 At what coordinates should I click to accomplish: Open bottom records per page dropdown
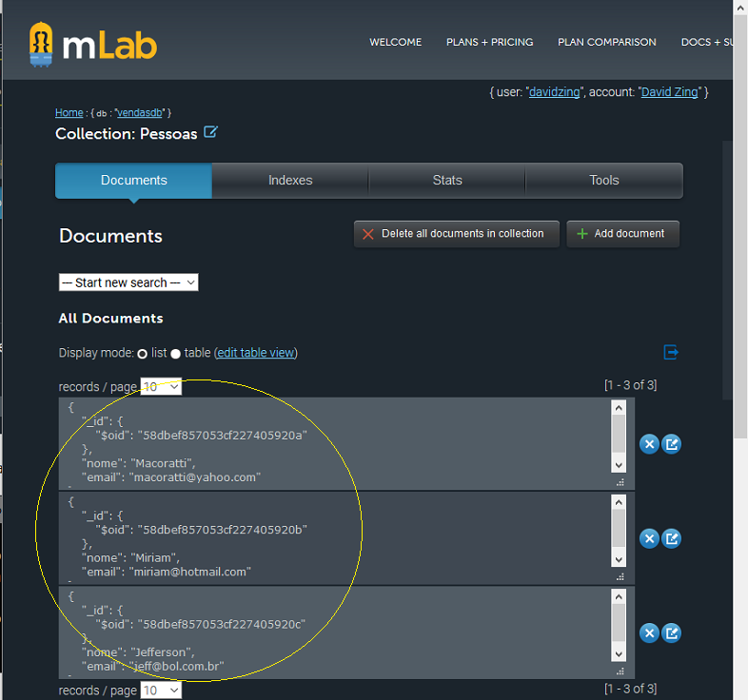[161, 690]
